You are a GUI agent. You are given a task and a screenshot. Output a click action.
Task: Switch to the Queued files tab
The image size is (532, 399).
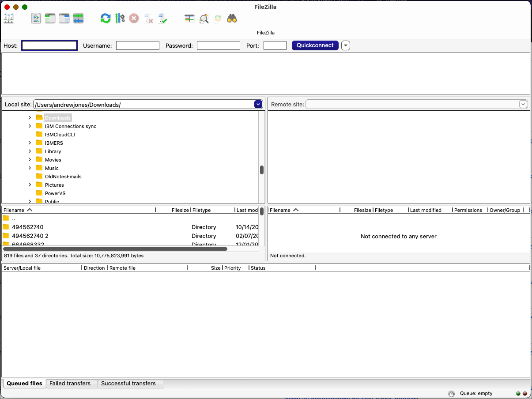click(x=25, y=384)
